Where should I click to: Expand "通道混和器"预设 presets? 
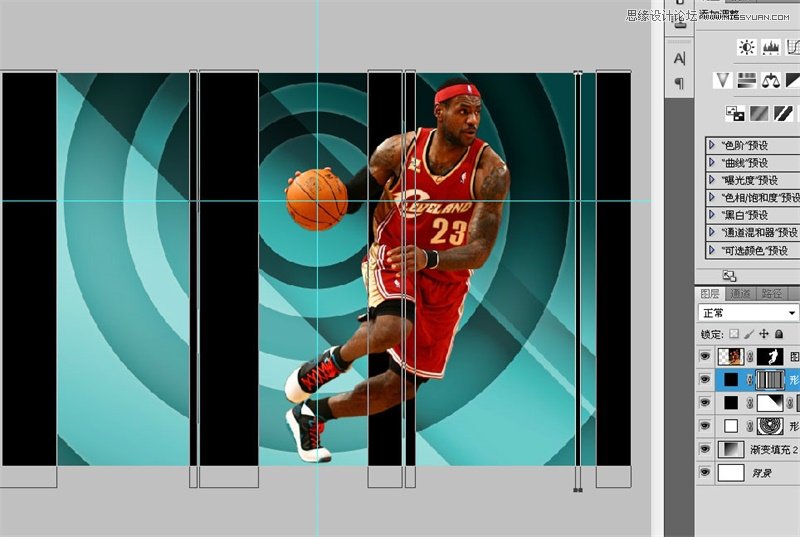coord(712,232)
